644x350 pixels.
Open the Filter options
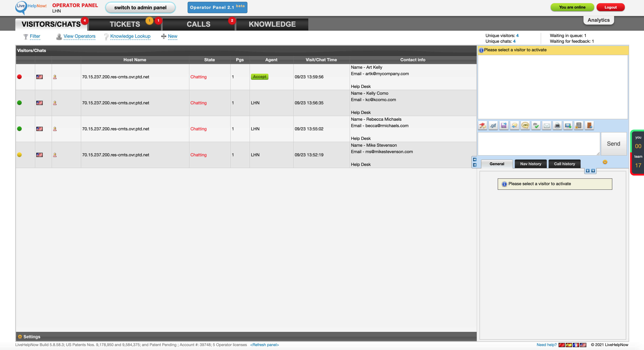pos(35,36)
